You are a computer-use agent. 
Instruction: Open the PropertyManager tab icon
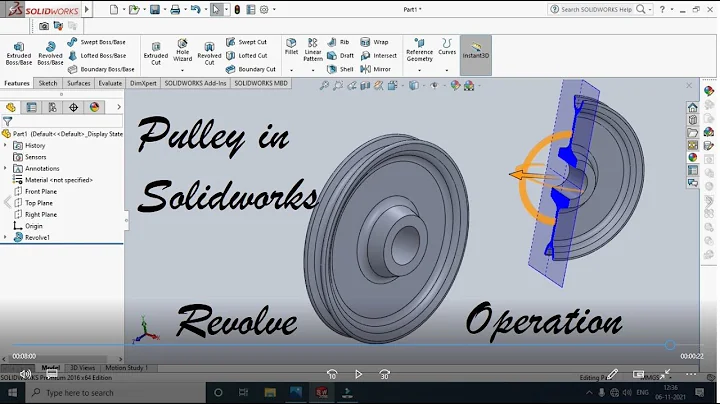pyautogui.click(x=31, y=107)
